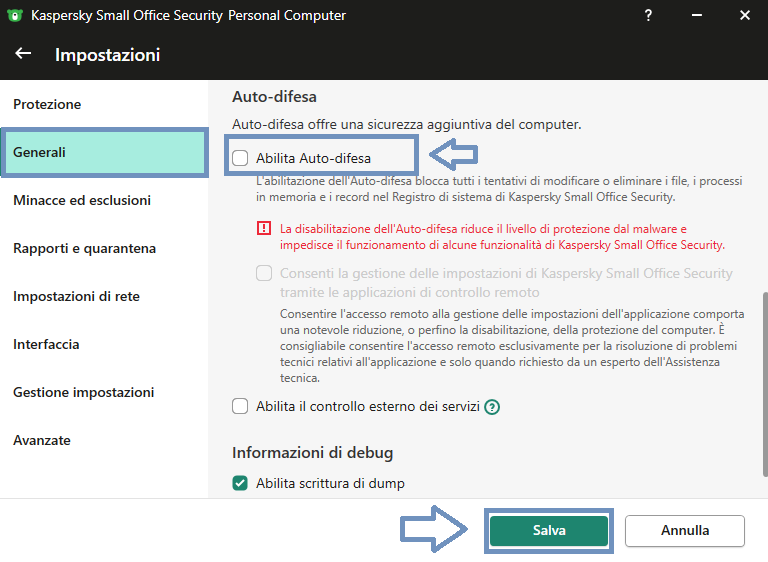Minimize the Kaspersky window
Viewport: 768px width, 562px height.
(696, 15)
